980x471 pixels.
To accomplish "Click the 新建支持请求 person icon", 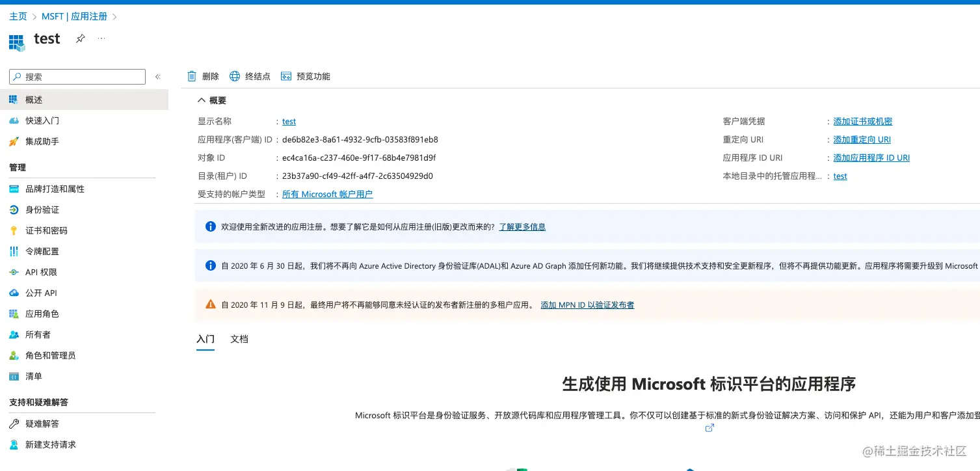I will (14, 444).
